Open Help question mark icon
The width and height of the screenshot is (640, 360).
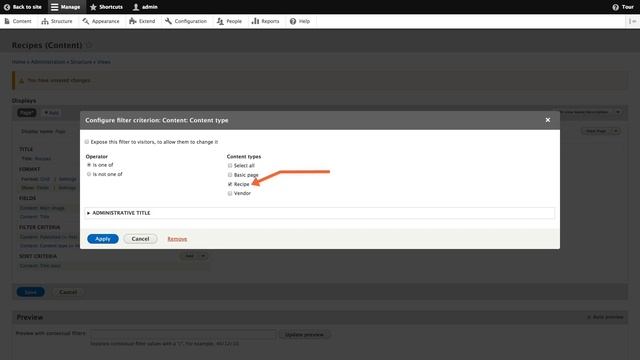293,21
